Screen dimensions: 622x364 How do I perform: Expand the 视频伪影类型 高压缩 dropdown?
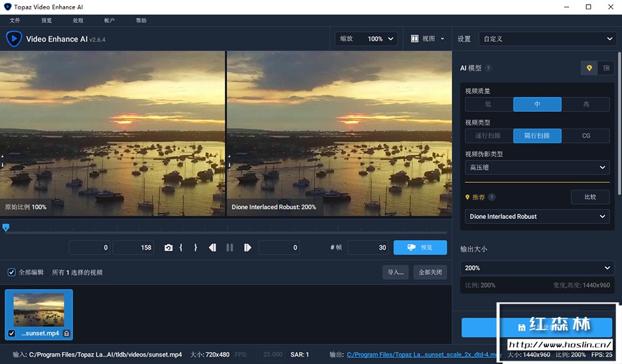(537, 168)
